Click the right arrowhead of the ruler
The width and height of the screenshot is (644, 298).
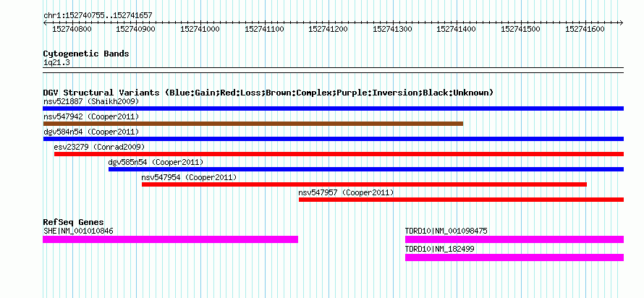pyautogui.click(x=622, y=22)
